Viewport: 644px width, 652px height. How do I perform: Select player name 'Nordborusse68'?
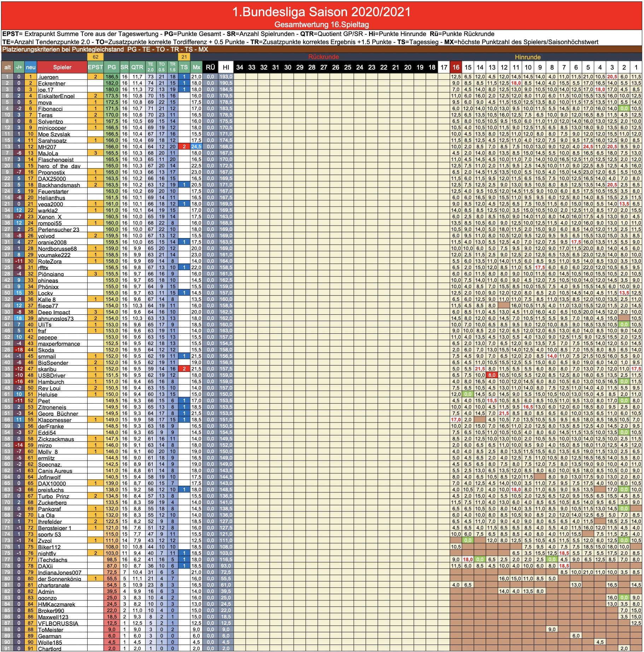point(57,249)
